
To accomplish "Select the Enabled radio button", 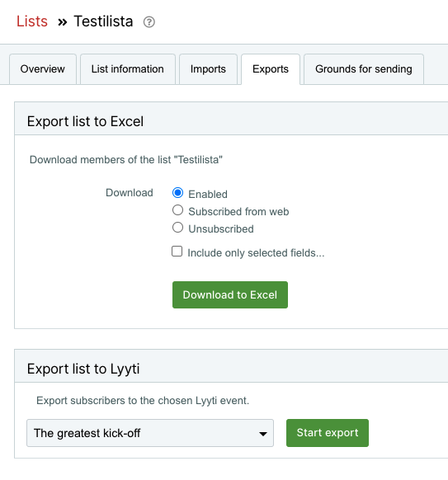I will coord(177,193).
